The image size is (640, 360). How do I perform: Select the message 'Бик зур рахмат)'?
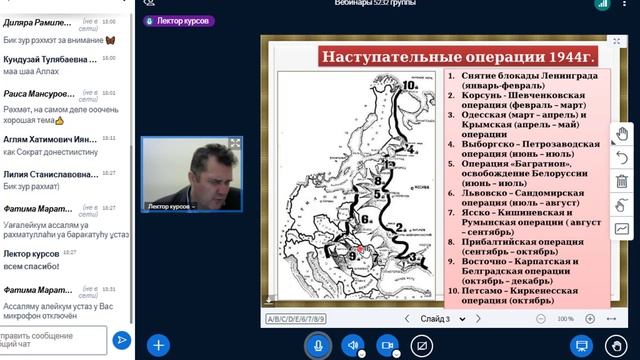31,187
